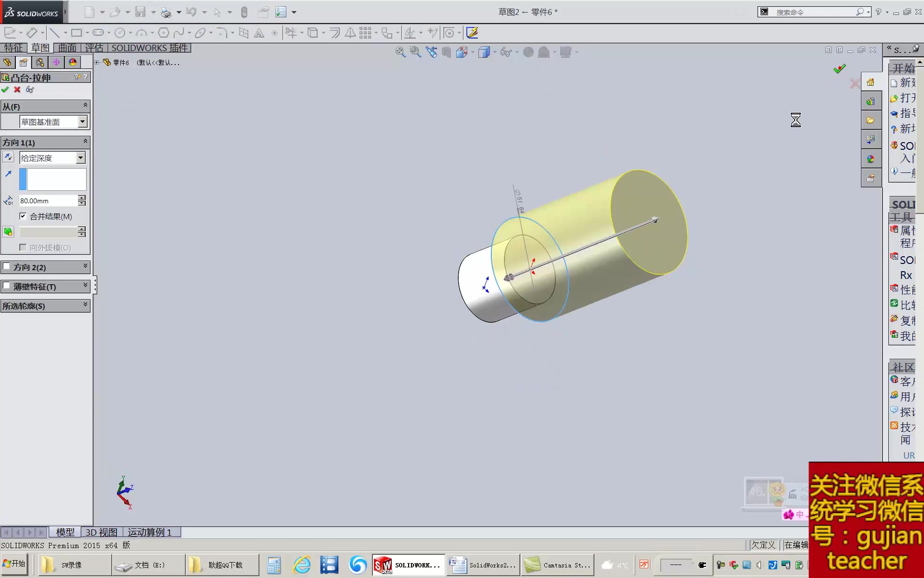This screenshot has width=924, height=578.
Task: Confirm the 凸台-拉伸 feature with green checkmark
Action: [5, 90]
